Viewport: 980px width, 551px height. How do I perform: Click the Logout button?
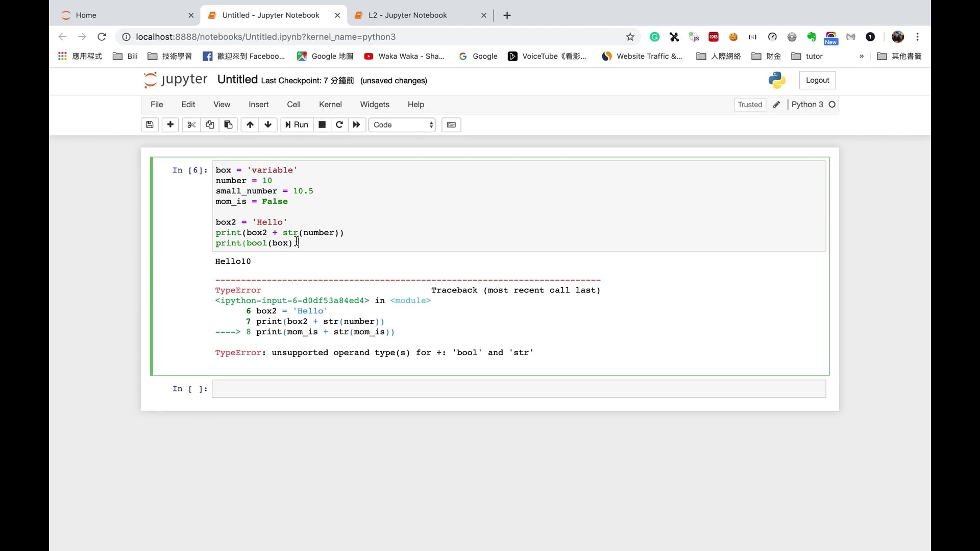point(817,80)
